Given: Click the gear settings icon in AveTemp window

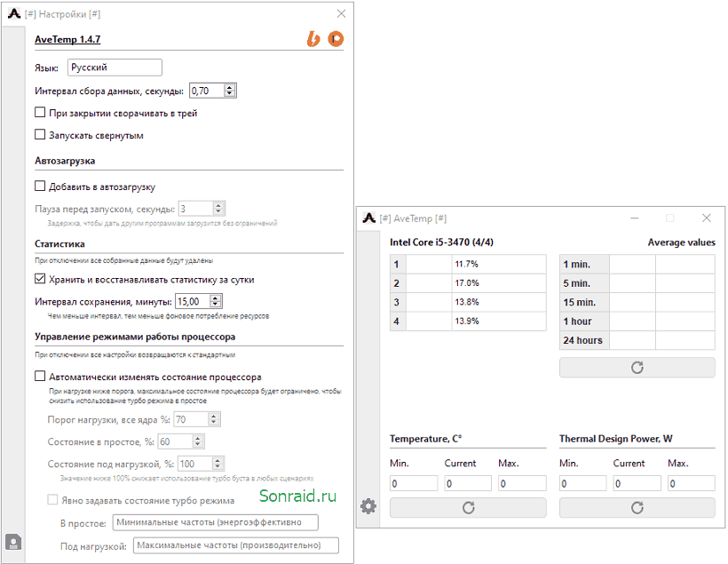Looking at the screenshot, I should pos(368,506).
